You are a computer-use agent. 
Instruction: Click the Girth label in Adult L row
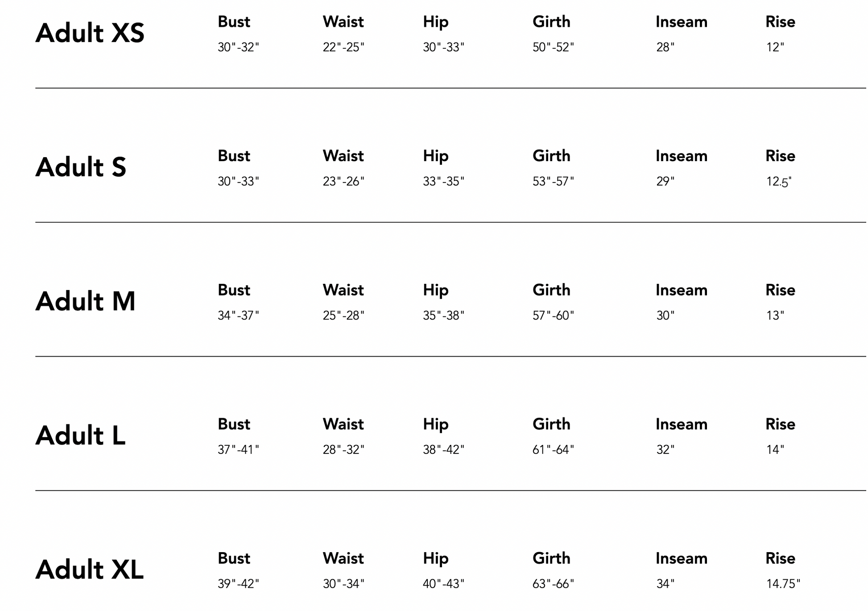(551, 424)
